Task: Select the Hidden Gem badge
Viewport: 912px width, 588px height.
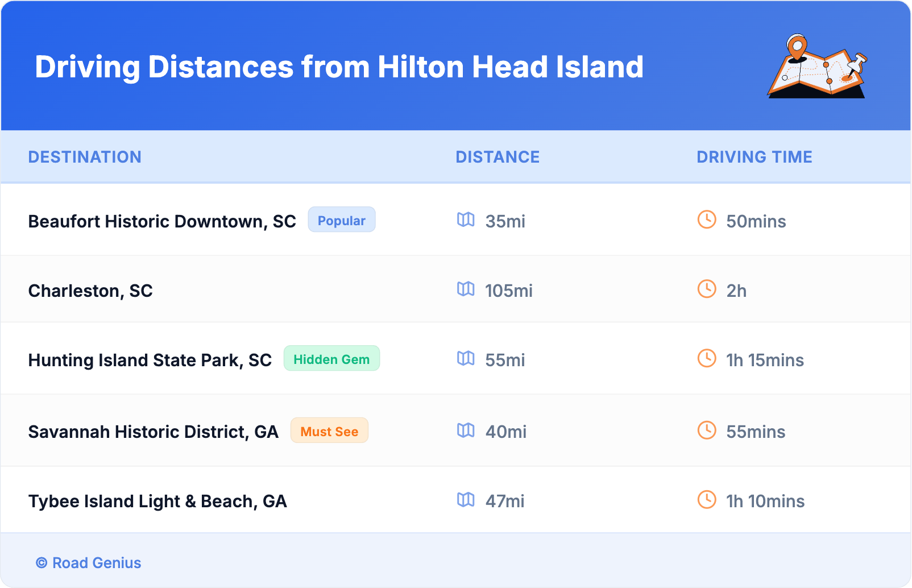Action: coord(331,359)
